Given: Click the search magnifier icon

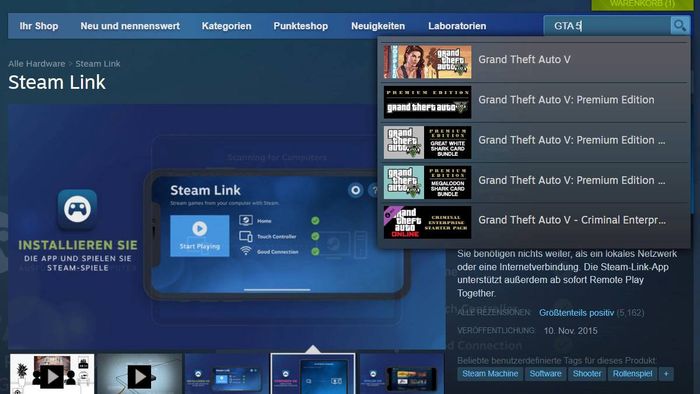Looking at the screenshot, I should [x=679, y=25].
